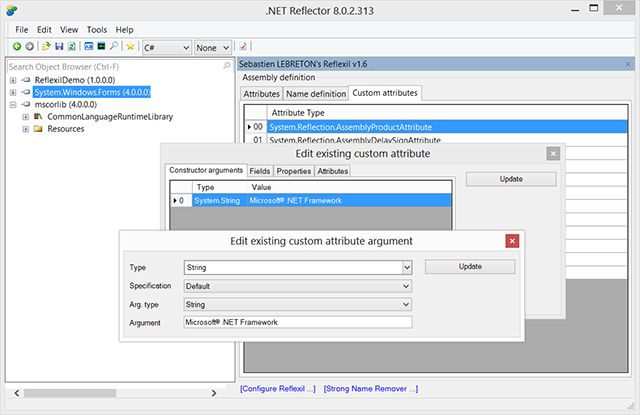
Task: Select the mscorlib (4.0.0.0) assembly
Action: (66, 104)
